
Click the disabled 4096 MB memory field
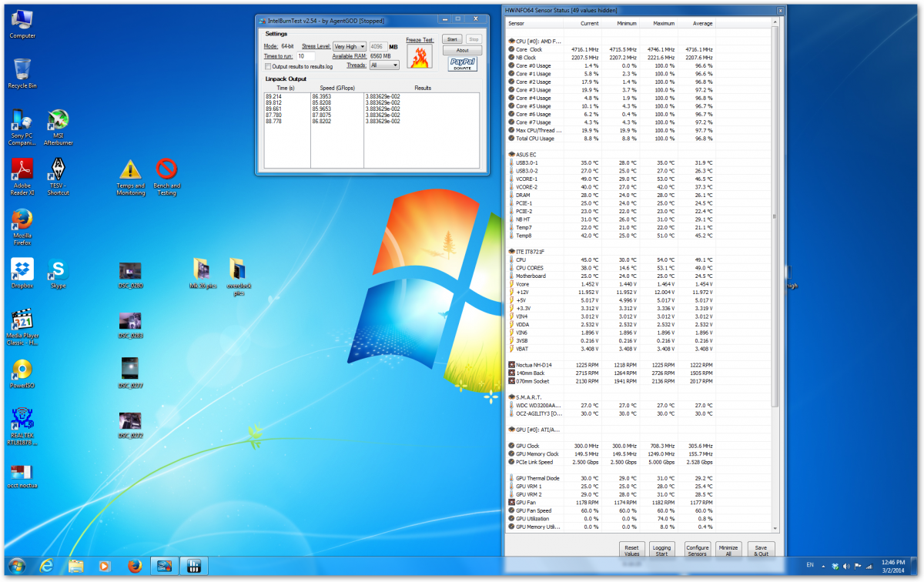point(378,47)
